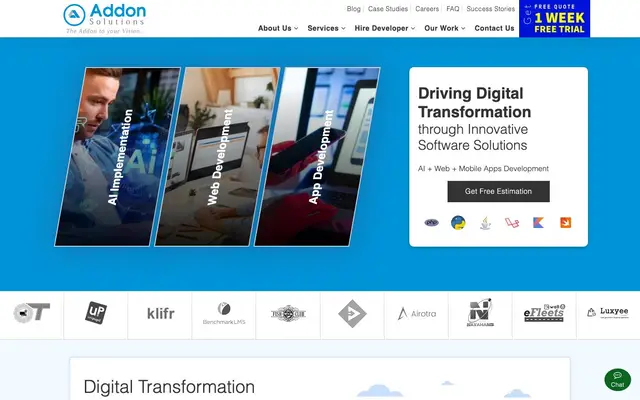Click the AI + Web + Mobile Apps Development text
The image size is (640, 400).
483,169
